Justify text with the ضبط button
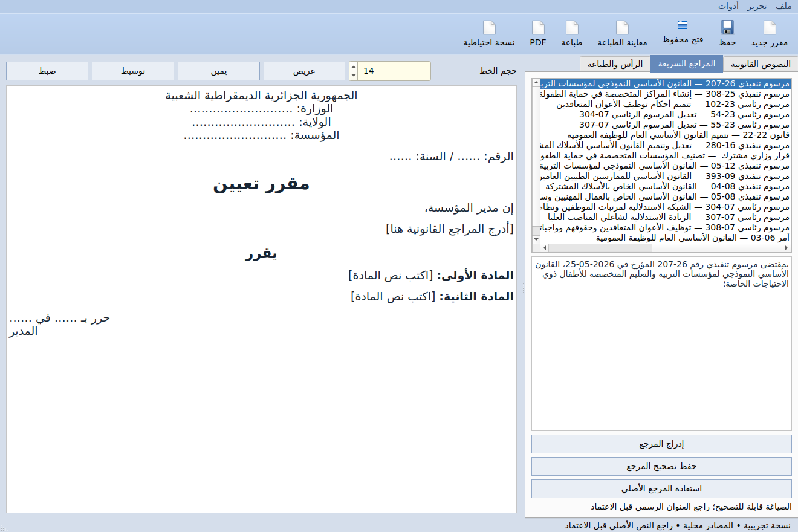 click(x=47, y=71)
